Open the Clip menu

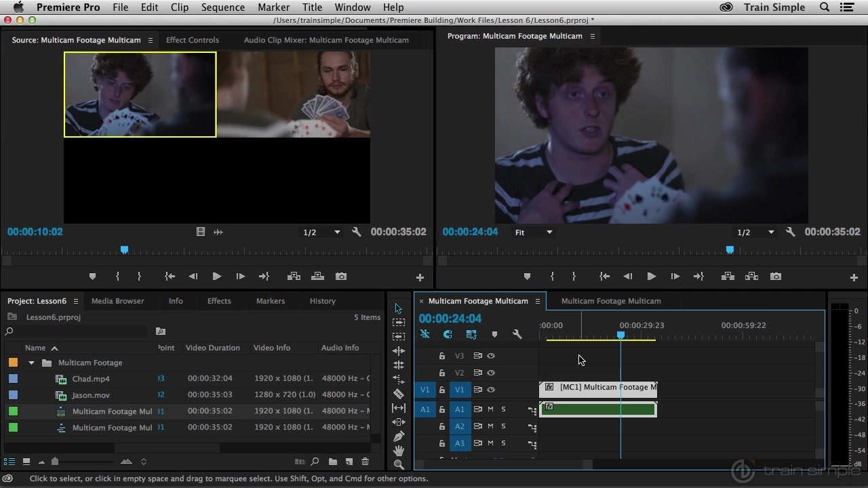[x=180, y=7]
